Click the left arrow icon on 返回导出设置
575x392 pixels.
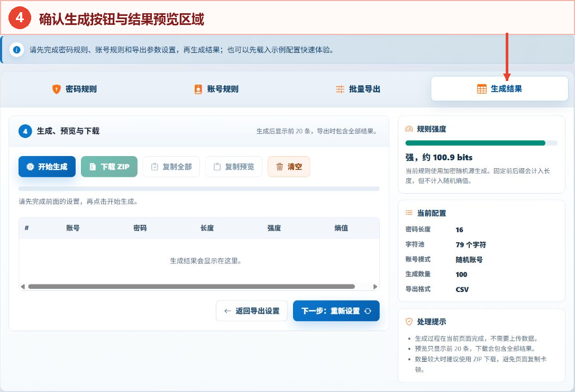click(x=228, y=311)
